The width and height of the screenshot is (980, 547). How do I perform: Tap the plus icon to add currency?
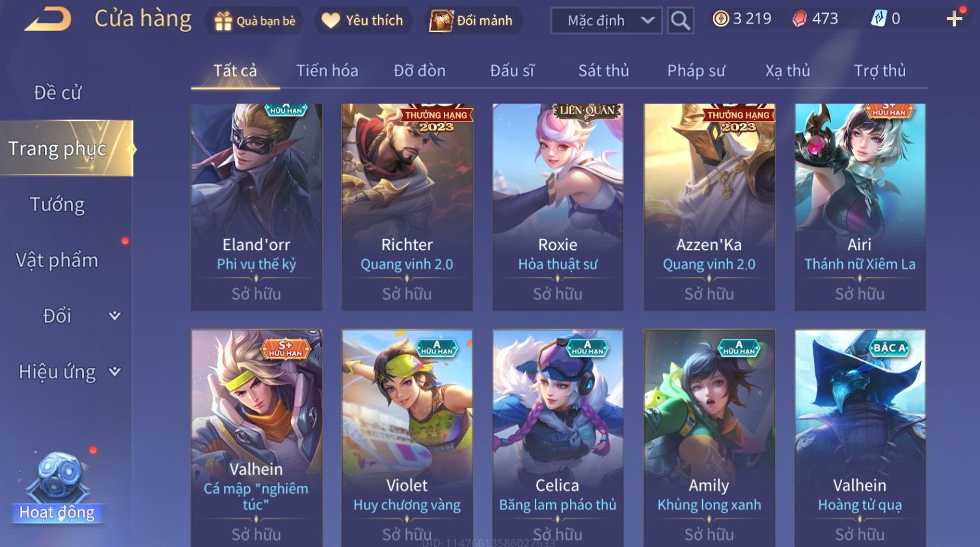tap(954, 19)
